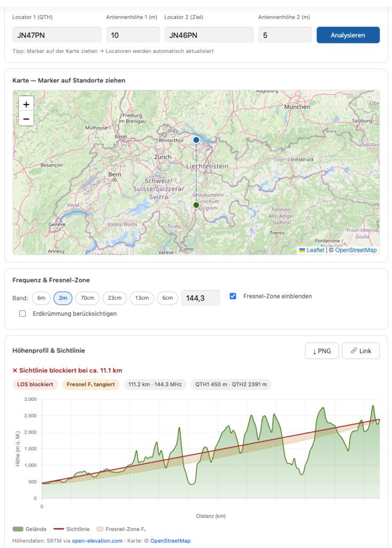Viewport: 392px width, 548px height.
Task: Click the blue QTH map marker
Action: click(x=196, y=140)
